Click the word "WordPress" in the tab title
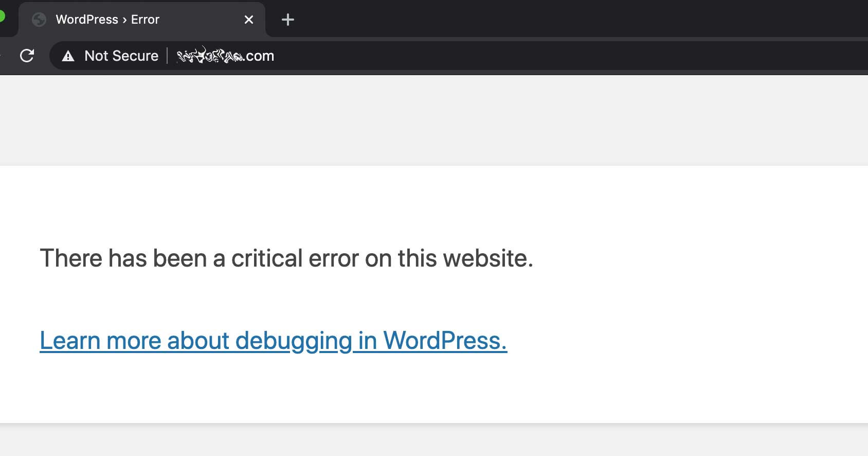The image size is (868, 456). click(x=87, y=20)
